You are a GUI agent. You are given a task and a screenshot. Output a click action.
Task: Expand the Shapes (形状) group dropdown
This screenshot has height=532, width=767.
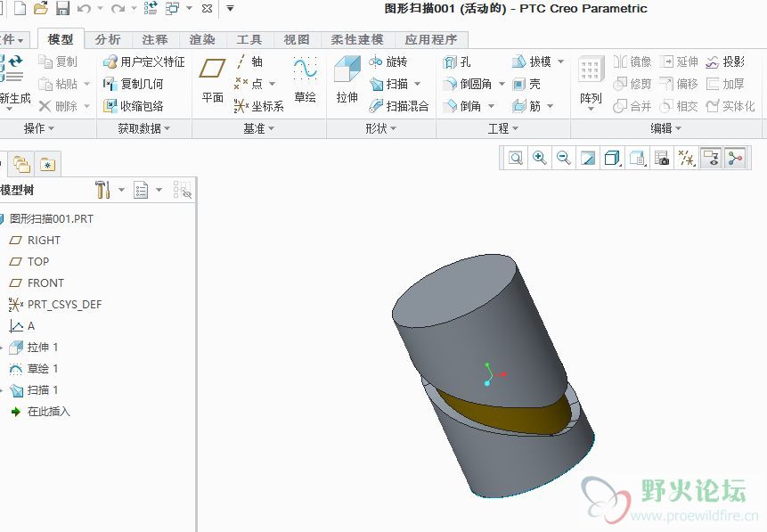(x=380, y=128)
